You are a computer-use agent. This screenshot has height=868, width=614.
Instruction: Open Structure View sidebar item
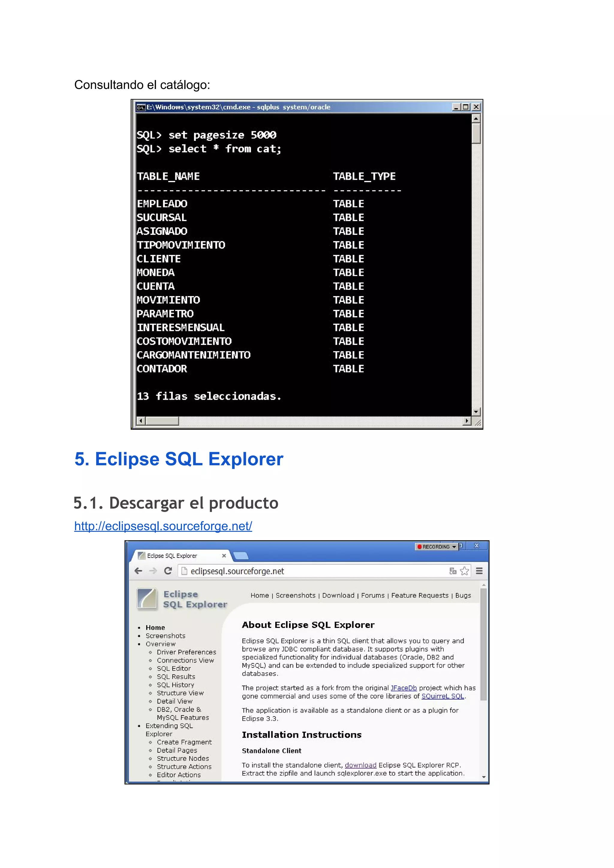[180, 693]
